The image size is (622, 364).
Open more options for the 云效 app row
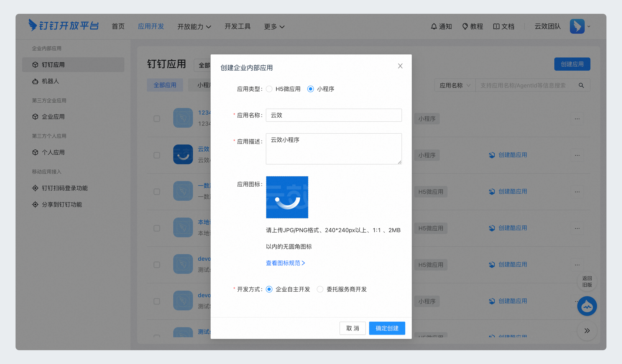point(577,155)
